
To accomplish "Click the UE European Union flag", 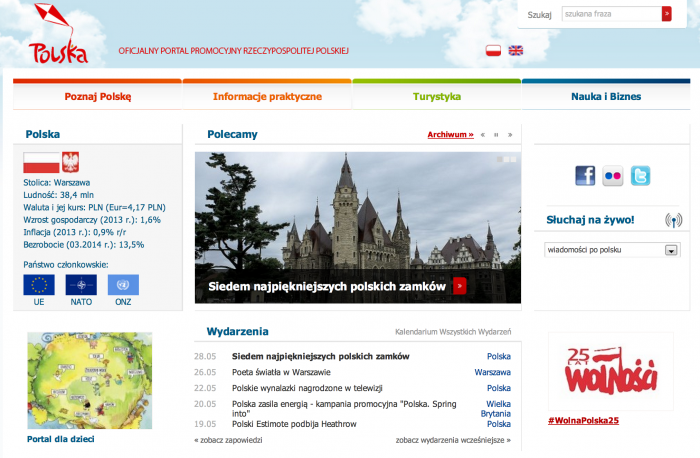I will (x=39, y=285).
